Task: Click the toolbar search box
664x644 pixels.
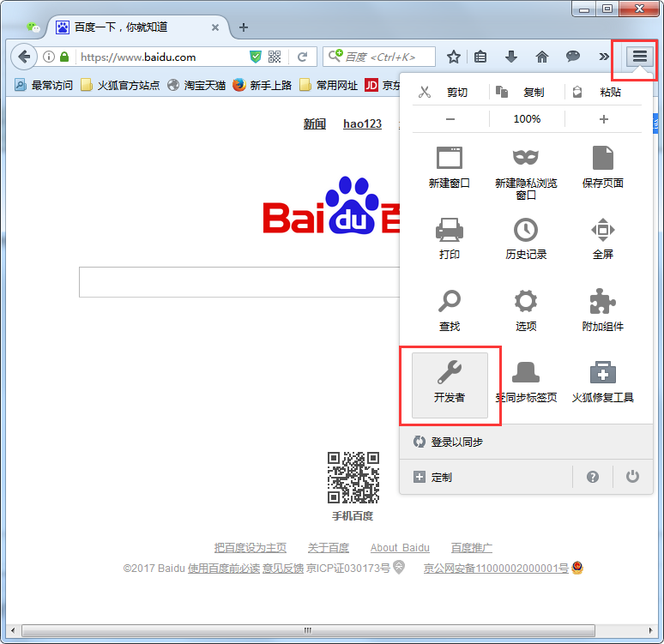Action: coord(379,57)
